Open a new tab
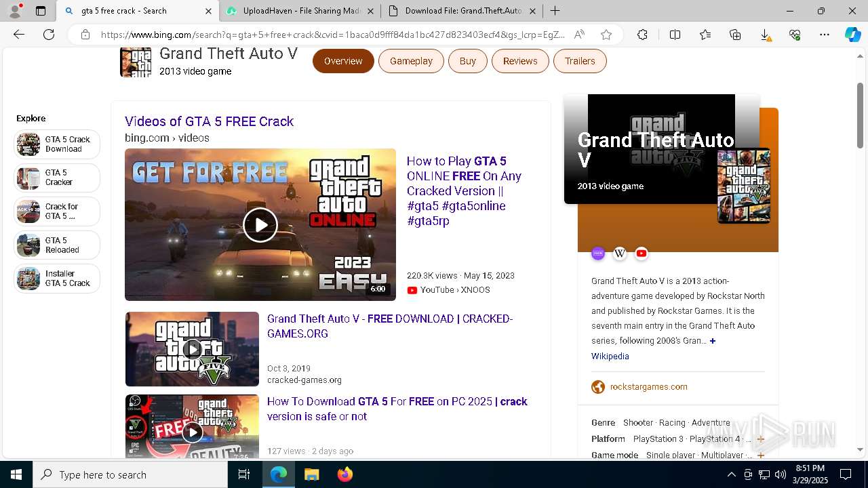 pos(555,11)
